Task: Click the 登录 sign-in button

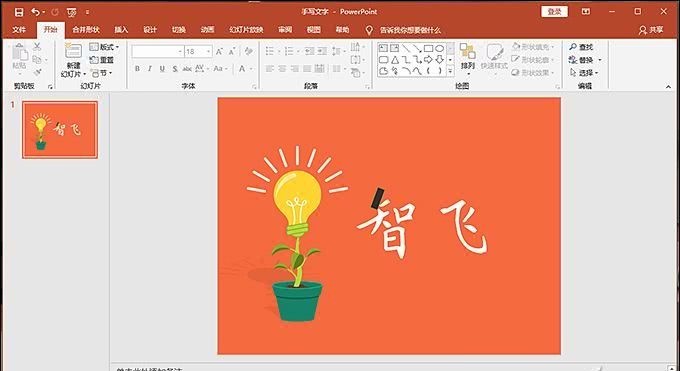Action: [554, 12]
